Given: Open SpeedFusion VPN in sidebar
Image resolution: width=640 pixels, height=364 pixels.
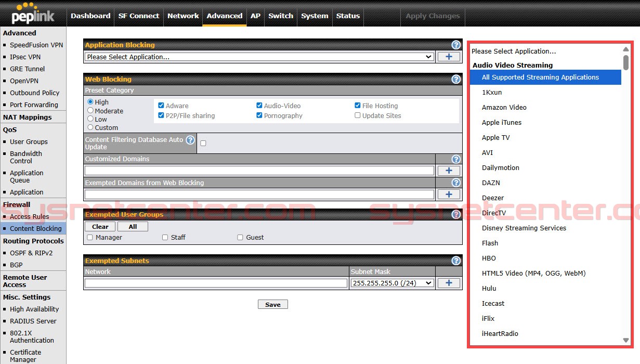Looking at the screenshot, I should click(36, 45).
